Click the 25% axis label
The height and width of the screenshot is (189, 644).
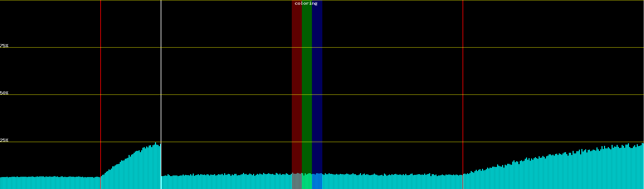tap(4, 140)
